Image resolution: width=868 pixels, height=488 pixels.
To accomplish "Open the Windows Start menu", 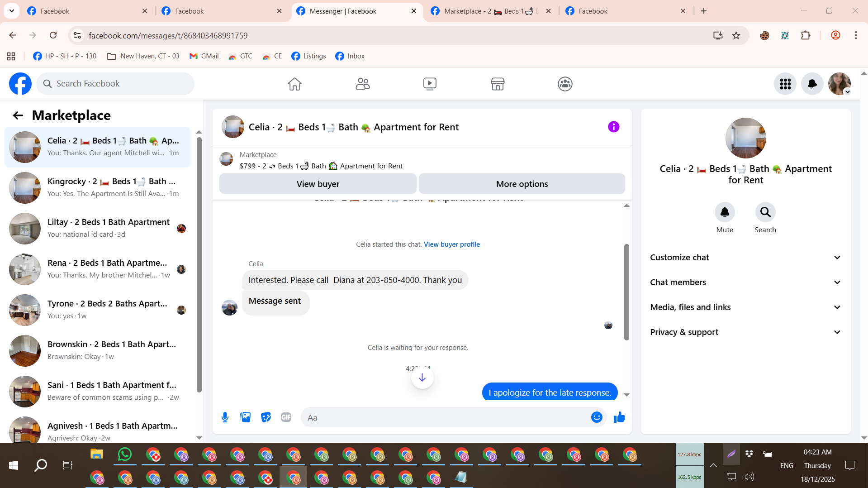I will (14, 465).
